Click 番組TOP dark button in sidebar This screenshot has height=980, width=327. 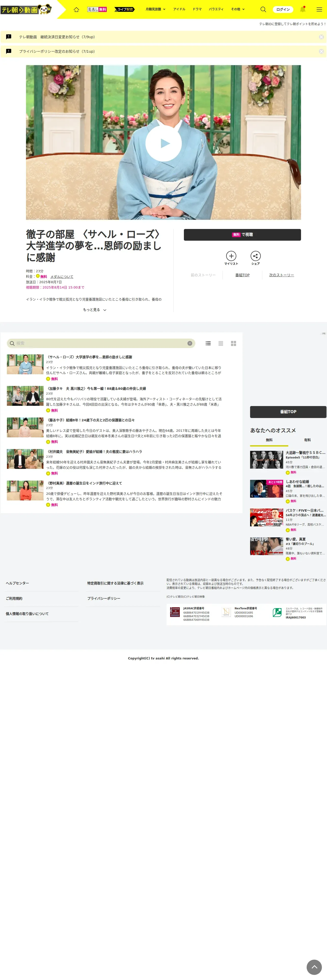coord(288,412)
